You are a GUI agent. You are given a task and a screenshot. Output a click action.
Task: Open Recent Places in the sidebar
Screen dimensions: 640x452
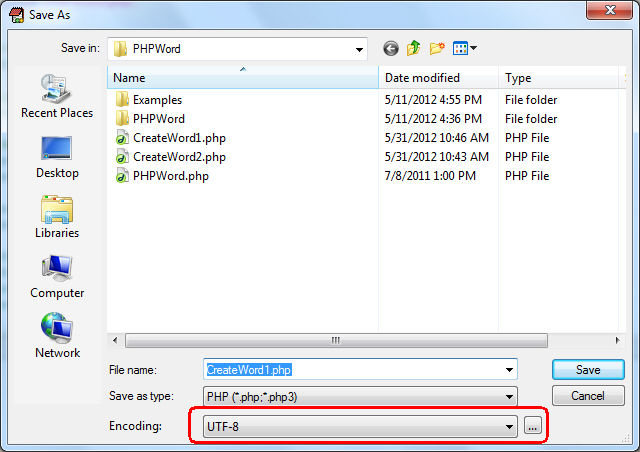click(x=57, y=96)
